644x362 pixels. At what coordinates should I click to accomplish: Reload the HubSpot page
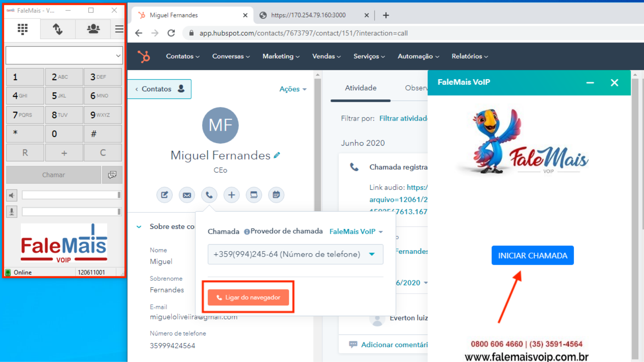coord(171,33)
